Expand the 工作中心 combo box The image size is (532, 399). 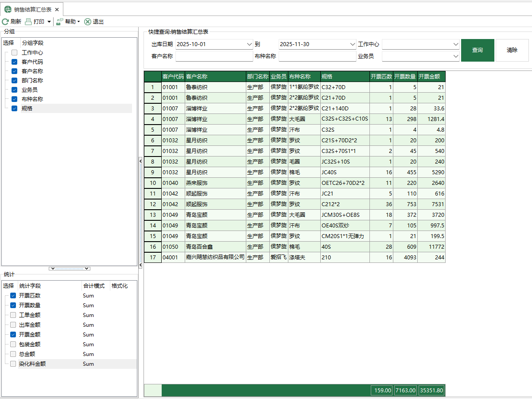pos(456,44)
